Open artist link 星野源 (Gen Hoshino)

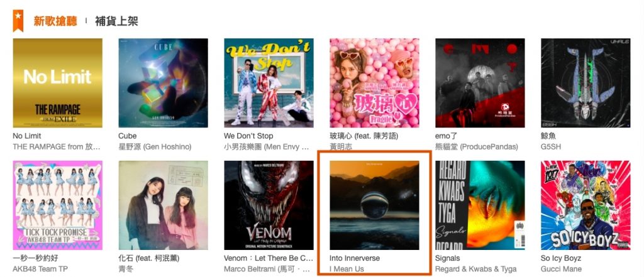(x=155, y=146)
